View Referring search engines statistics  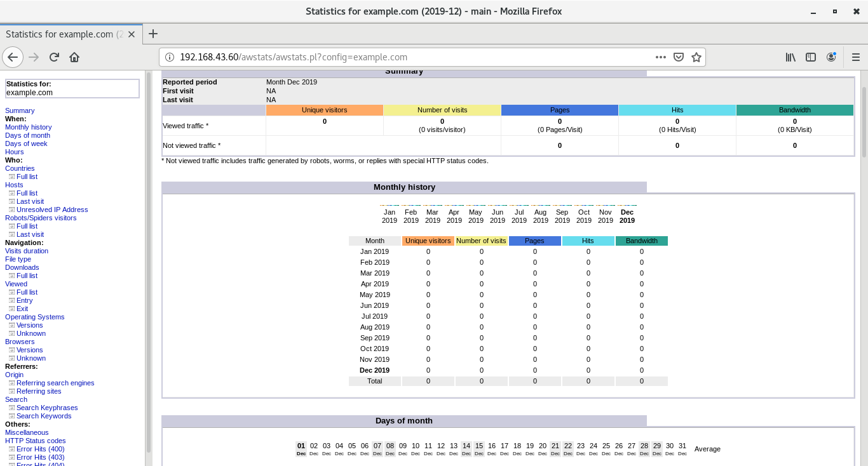[55, 383]
